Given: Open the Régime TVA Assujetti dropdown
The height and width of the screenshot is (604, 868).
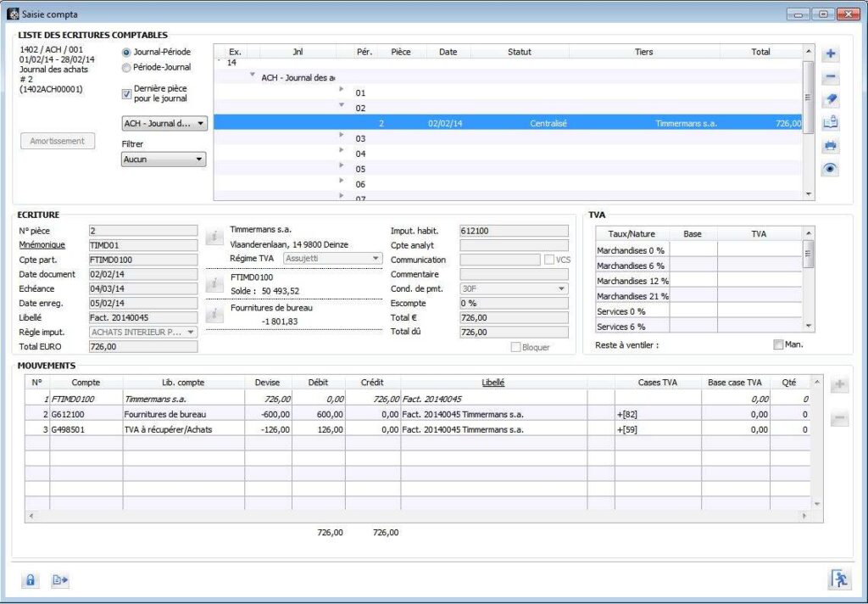Looking at the screenshot, I should tap(332, 258).
